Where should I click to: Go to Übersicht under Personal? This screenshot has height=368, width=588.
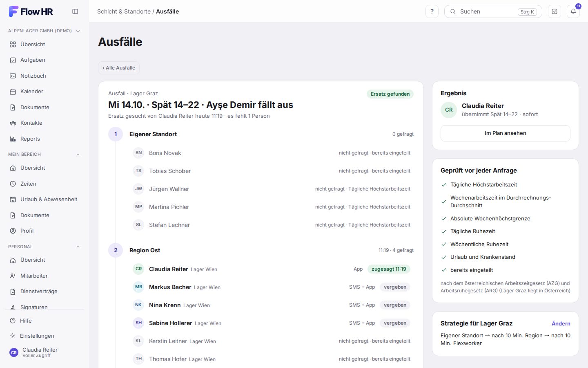[44, 260]
